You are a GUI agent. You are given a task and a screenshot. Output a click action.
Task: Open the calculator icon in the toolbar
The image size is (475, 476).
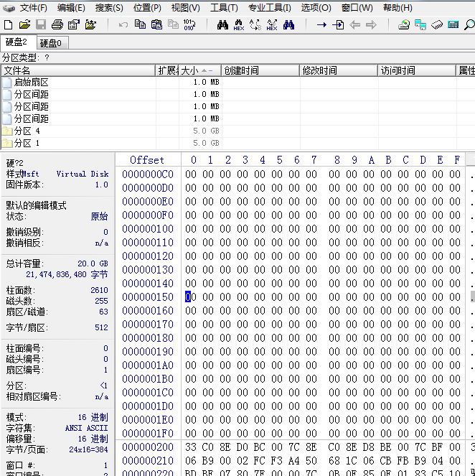tap(453, 24)
